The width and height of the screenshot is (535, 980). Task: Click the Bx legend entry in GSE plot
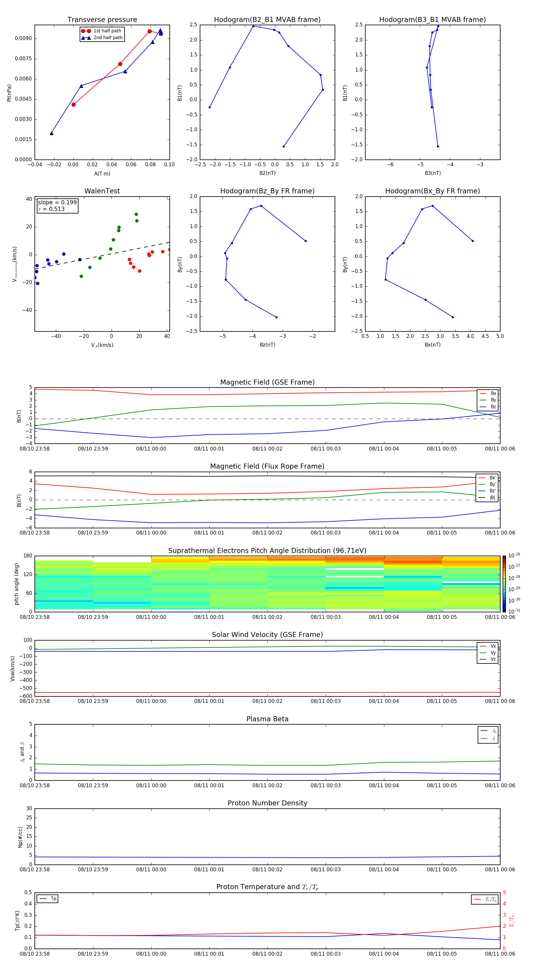(488, 393)
